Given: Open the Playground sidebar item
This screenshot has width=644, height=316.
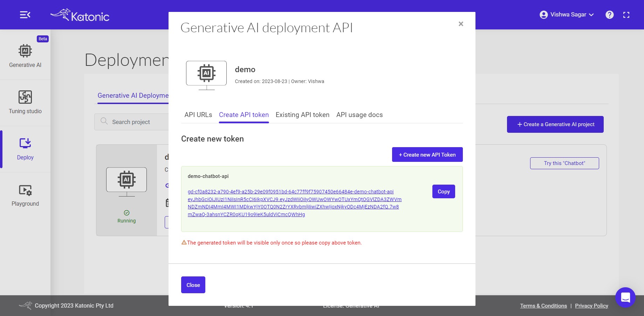Looking at the screenshot, I should (x=25, y=195).
